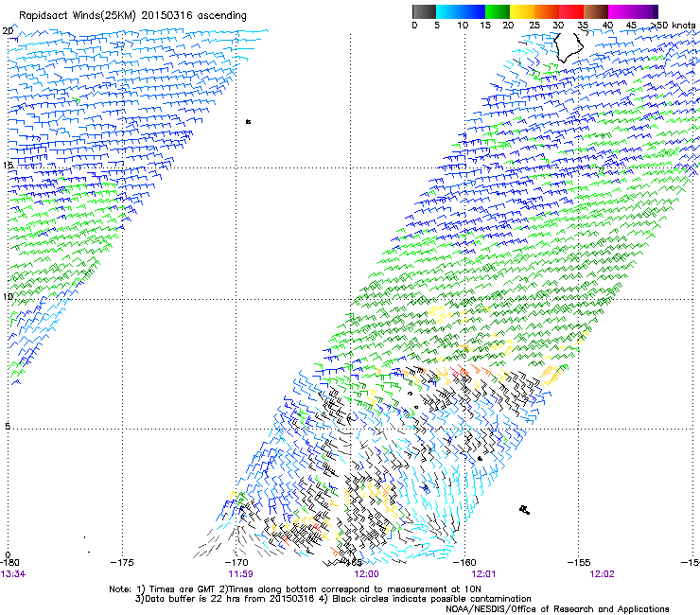Click the longitude label '-180'
The width and height of the screenshot is (700, 615).
[x=9, y=563]
